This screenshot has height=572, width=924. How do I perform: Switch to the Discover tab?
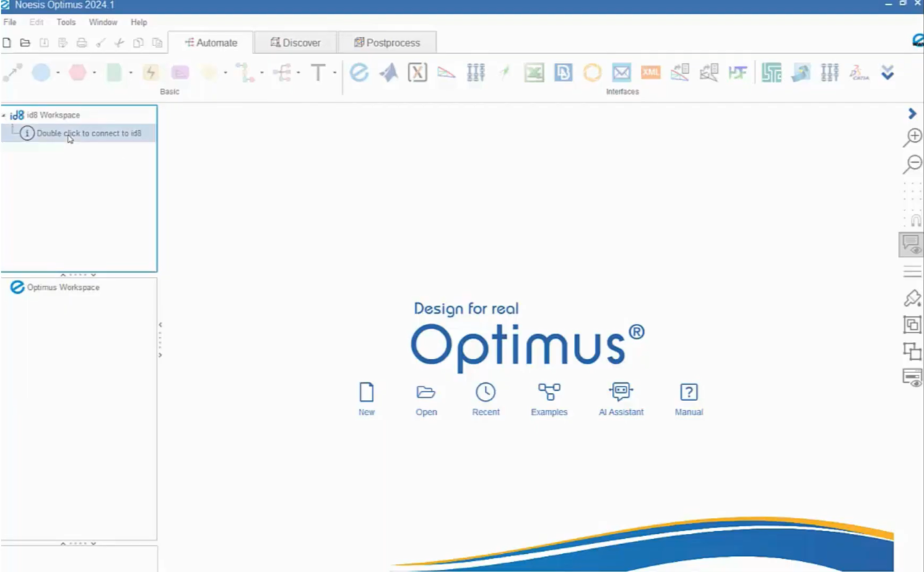(295, 43)
